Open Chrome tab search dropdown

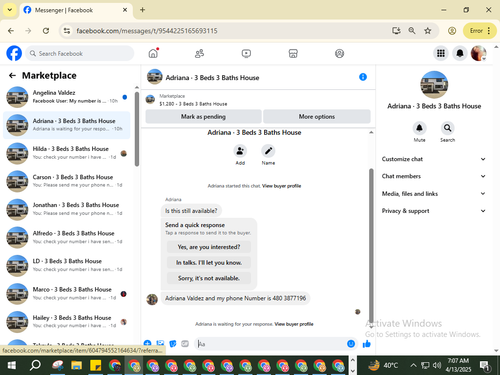[x=10, y=10]
